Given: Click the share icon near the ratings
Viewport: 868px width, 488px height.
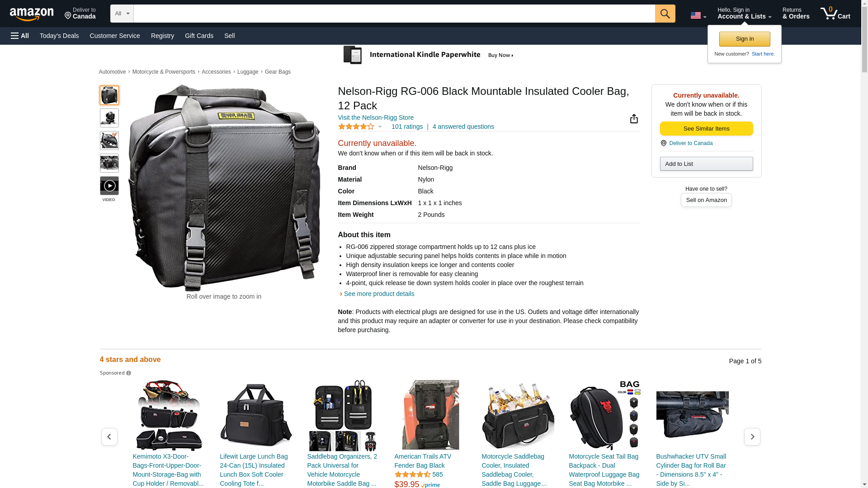Looking at the screenshot, I should (x=634, y=118).
